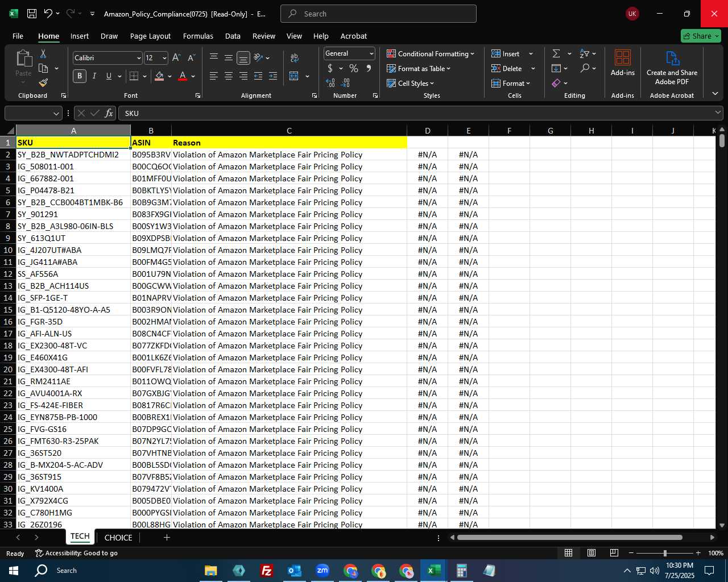Expand the formula bar
The width and height of the screenshot is (728, 582).
[718, 113]
